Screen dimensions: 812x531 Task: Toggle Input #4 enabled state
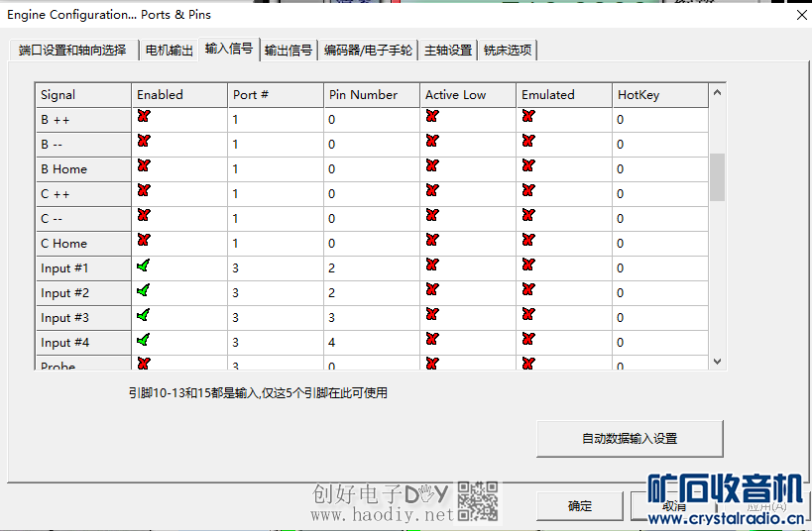(x=144, y=340)
